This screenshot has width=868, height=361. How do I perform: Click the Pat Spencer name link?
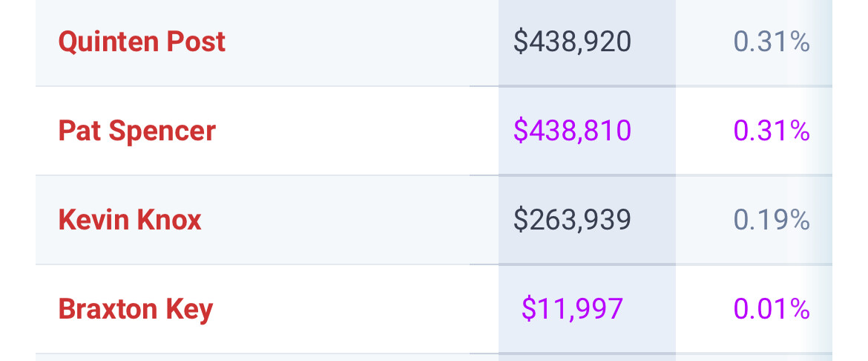137,131
